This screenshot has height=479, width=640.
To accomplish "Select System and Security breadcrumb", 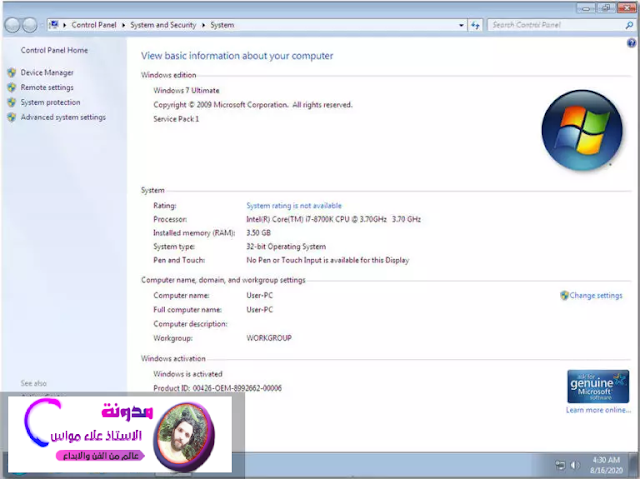I will pos(163,25).
